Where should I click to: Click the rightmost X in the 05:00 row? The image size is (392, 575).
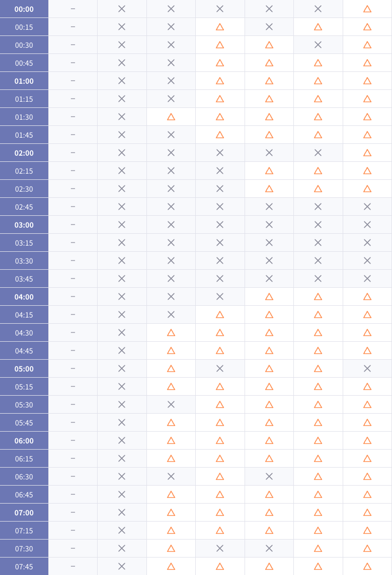click(367, 368)
